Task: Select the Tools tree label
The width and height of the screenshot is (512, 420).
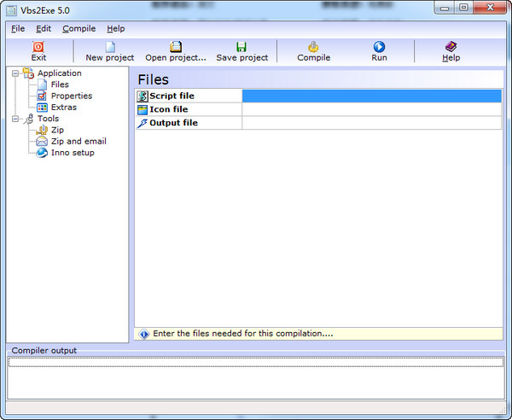Action: pyautogui.click(x=48, y=119)
